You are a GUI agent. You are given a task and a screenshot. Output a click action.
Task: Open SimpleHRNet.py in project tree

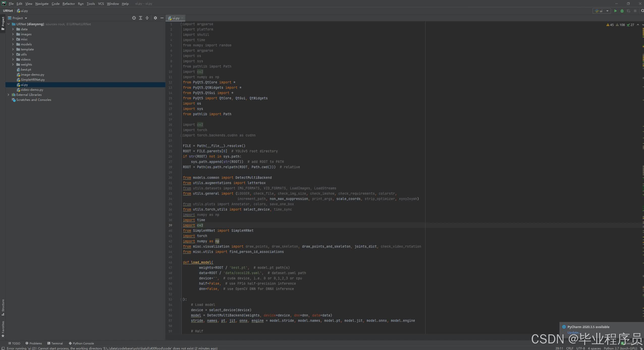(x=33, y=80)
